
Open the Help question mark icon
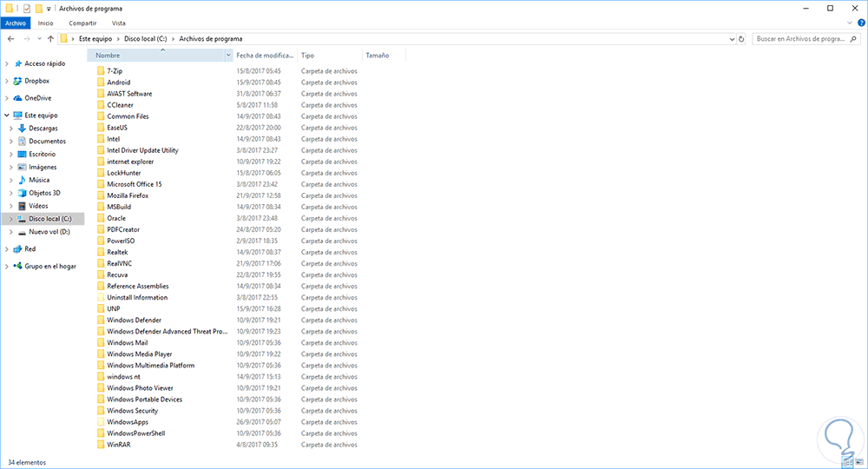click(861, 23)
